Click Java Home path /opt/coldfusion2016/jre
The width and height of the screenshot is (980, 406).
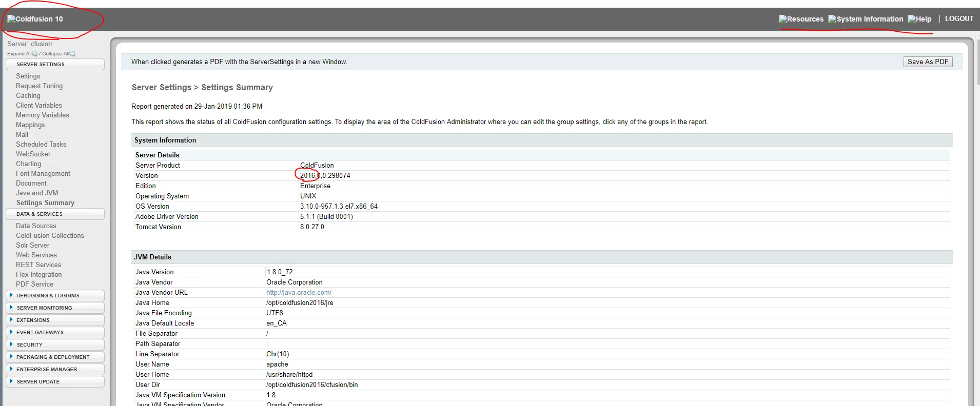(x=300, y=302)
